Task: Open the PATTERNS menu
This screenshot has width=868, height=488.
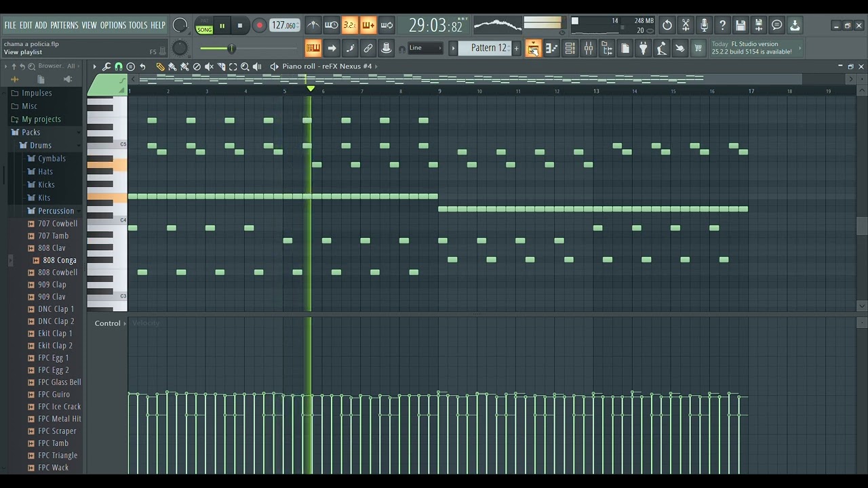Action: (x=64, y=25)
